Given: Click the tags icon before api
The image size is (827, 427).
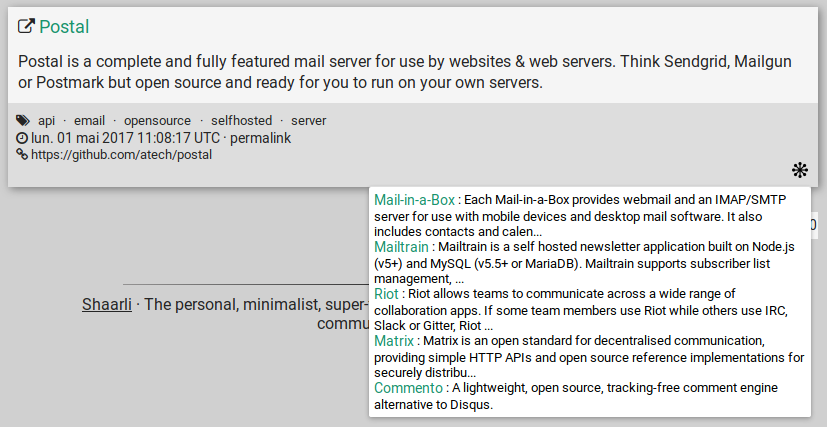Looking at the screenshot, I should 23,120.
